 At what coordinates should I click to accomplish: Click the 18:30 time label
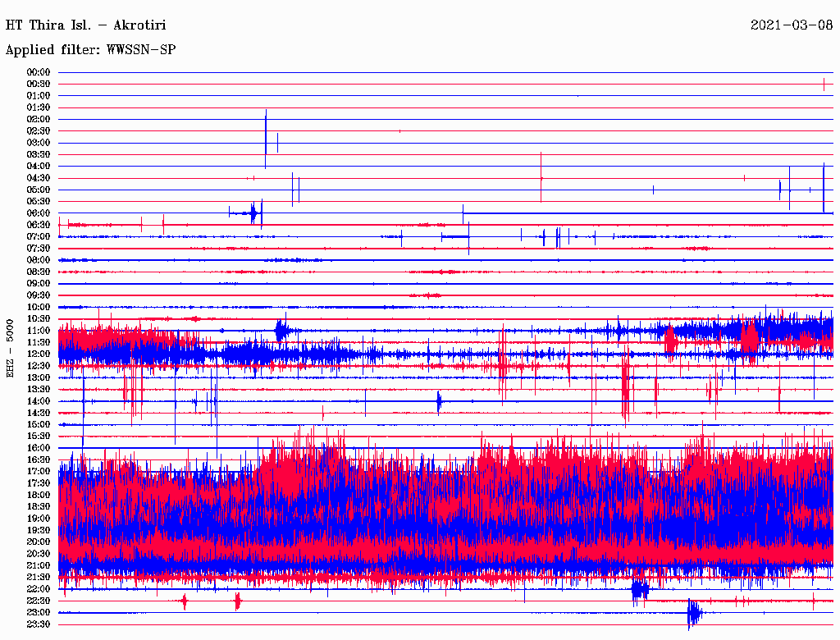(39, 506)
